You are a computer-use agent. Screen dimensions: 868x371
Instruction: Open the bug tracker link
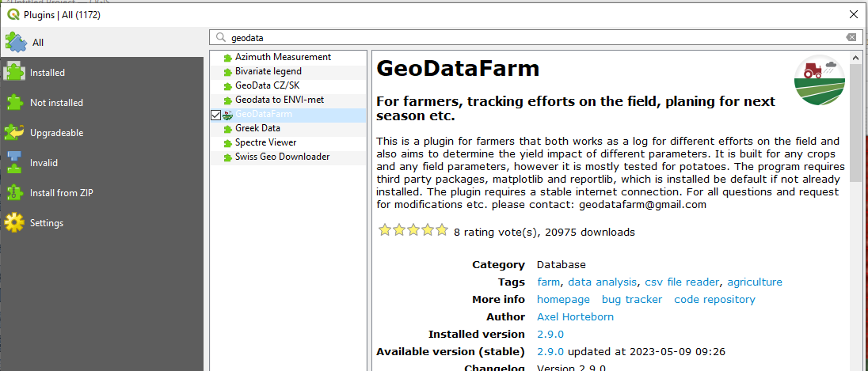[632, 300]
